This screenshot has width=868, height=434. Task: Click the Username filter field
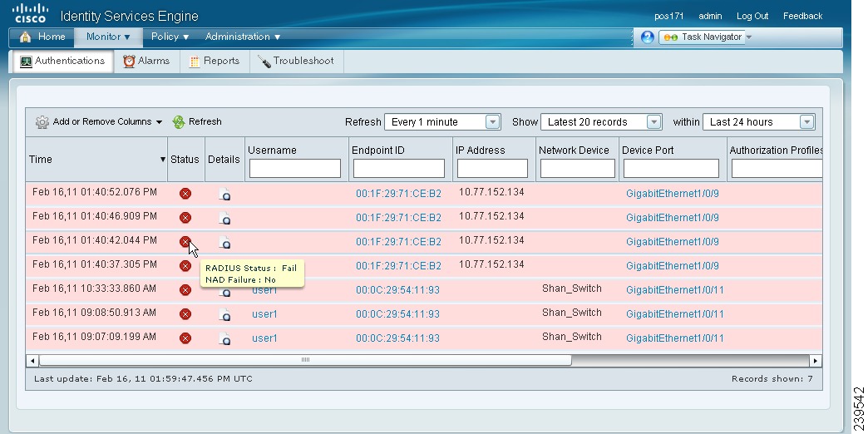click(x=295, y=168)
